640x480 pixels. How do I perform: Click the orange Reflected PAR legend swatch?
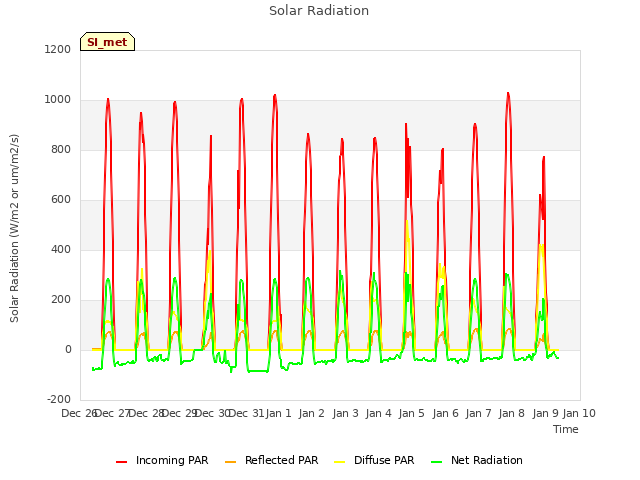(231, 462)
